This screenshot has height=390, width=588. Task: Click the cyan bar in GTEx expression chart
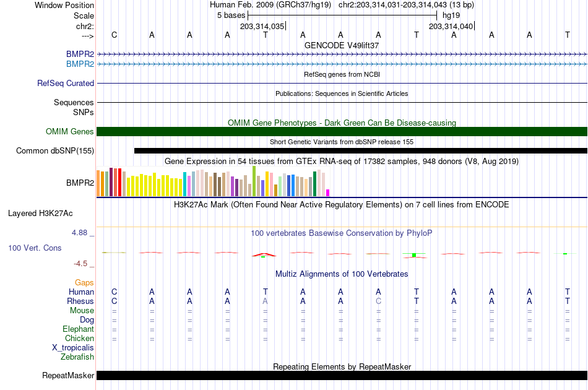coord(184,184)
